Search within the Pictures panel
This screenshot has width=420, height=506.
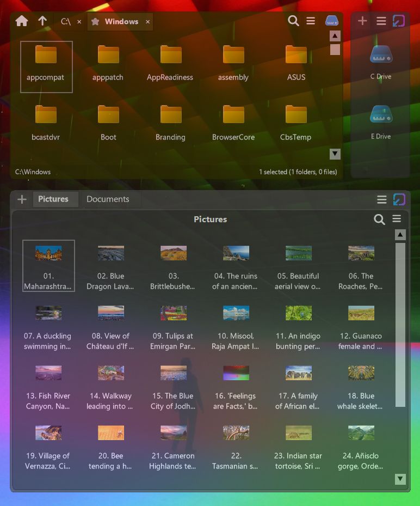(379, 219)
